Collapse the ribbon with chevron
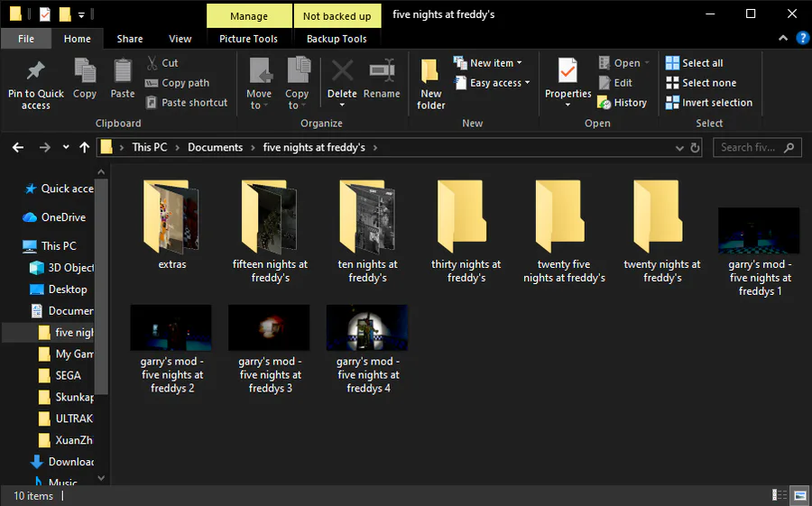This screenshot has height=506, width=812. coord(783,38)
